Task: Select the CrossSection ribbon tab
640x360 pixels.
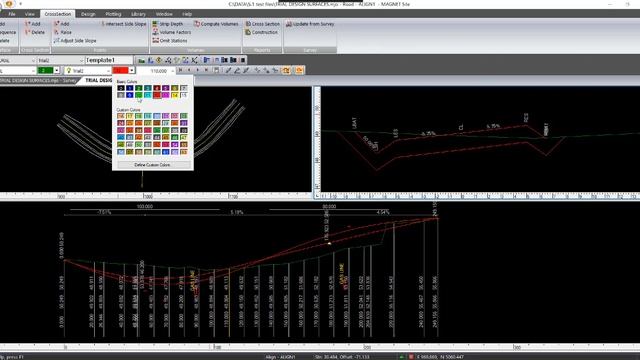Action: [58, 14]
